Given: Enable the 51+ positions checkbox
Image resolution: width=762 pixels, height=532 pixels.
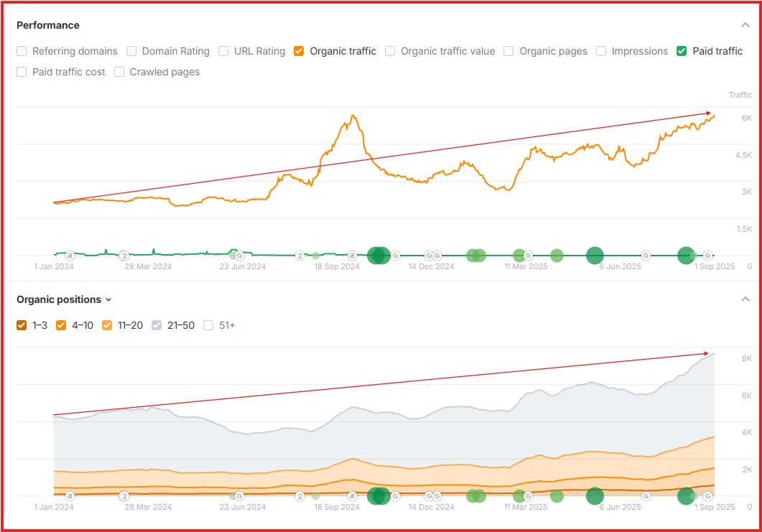Looking at the screenshot, I should click(208, 325).
